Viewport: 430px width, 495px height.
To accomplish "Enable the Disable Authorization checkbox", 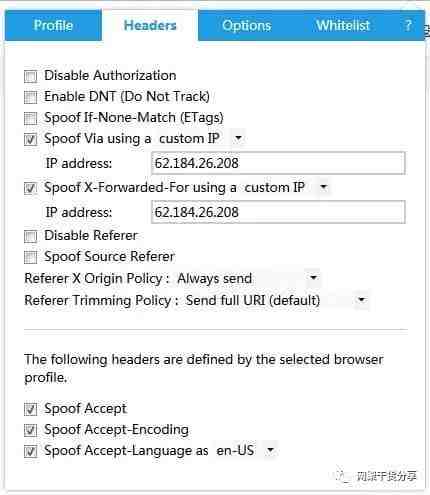I will pyautogui.click(x=30, y=76).
